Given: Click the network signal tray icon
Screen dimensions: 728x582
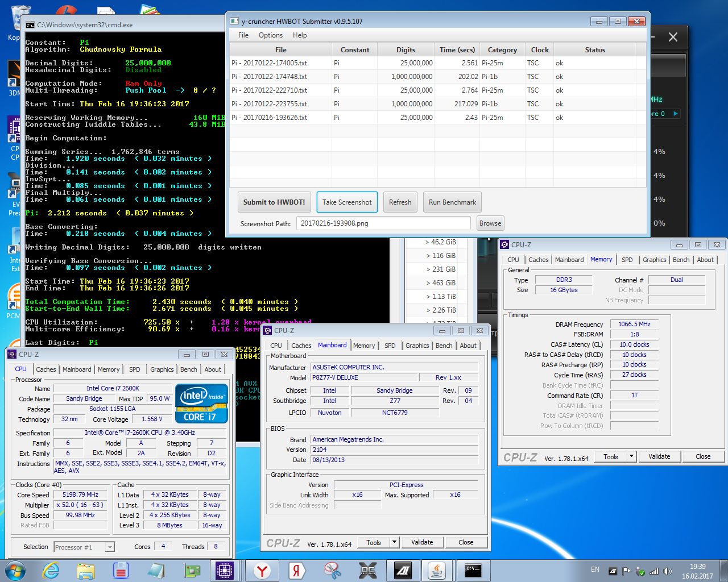Looking at the screenshot, I should (x=654, y=571).
